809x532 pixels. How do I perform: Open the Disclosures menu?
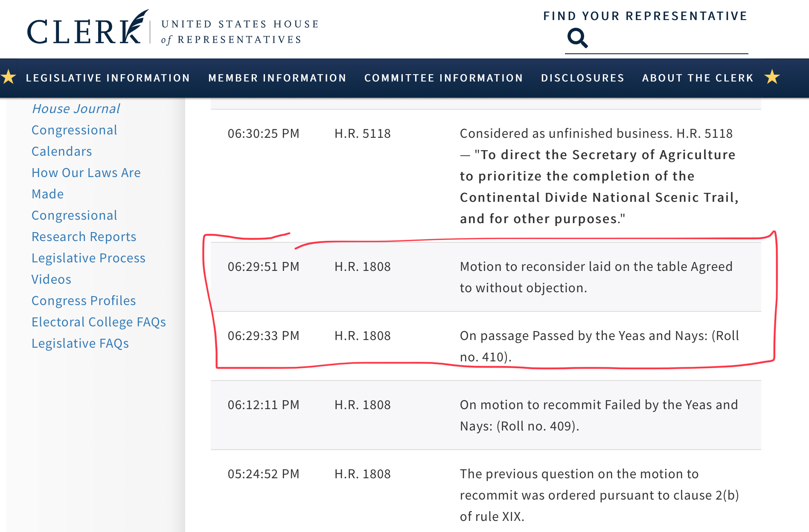pos(582,78)
